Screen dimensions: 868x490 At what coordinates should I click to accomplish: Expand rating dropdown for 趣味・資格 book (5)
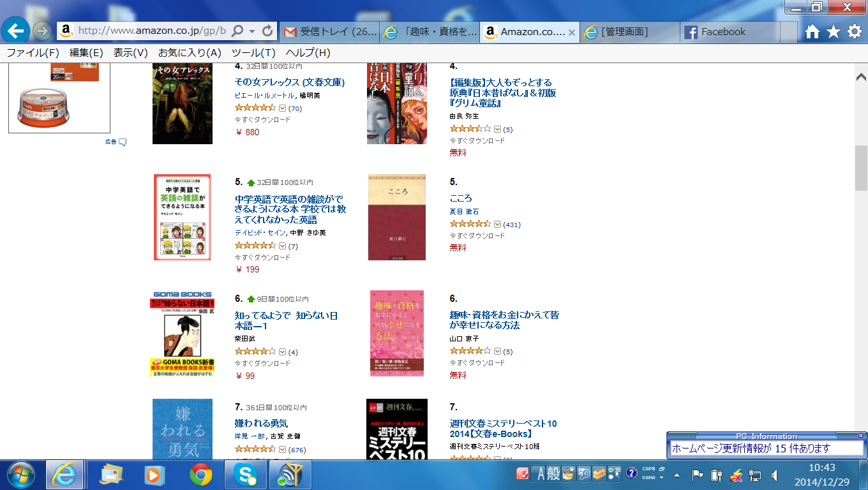click(x=497, y=351)
